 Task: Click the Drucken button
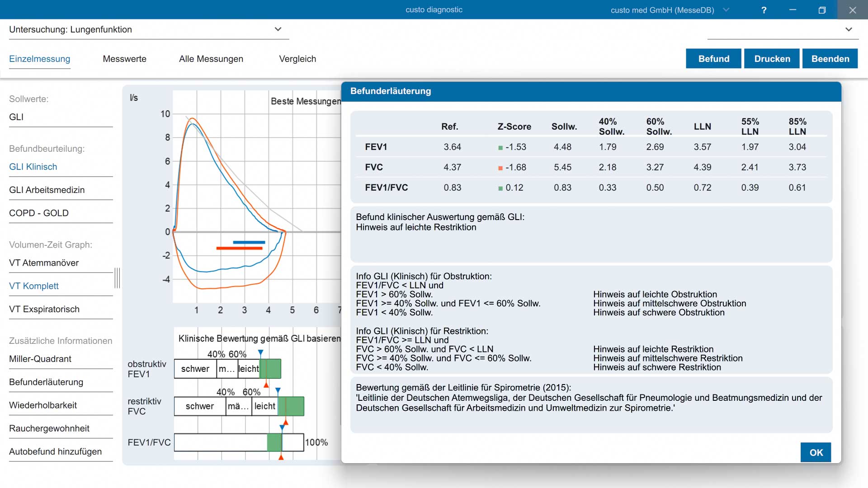click(772, 59)
